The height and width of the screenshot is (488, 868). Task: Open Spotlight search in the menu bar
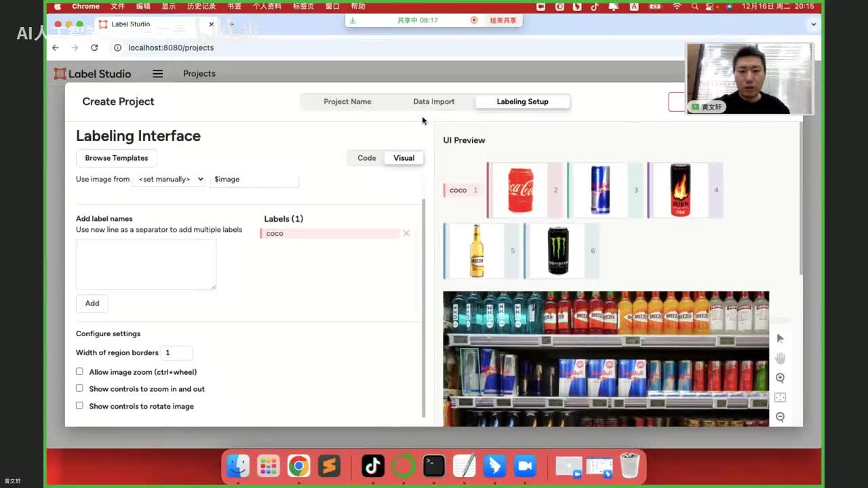pyautogui.click(x=695, y=6)
